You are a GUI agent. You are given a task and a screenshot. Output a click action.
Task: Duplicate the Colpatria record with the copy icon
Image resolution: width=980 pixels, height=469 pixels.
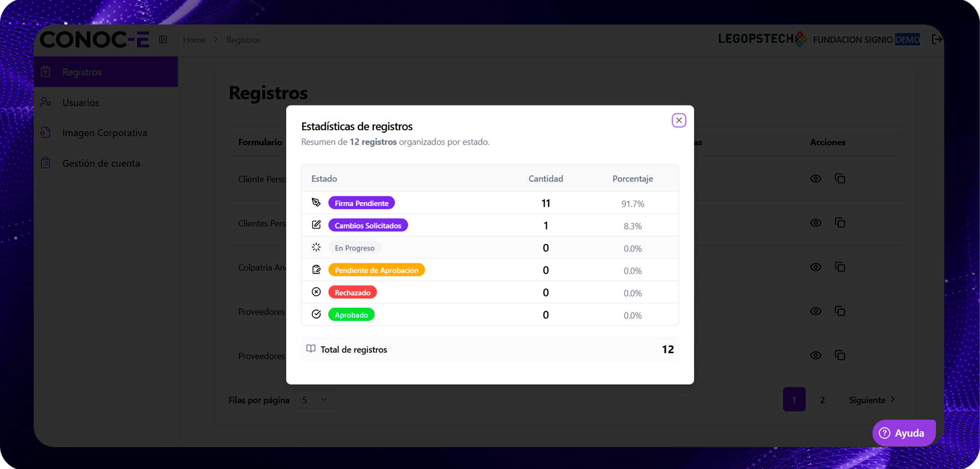(x=840, y=267)
